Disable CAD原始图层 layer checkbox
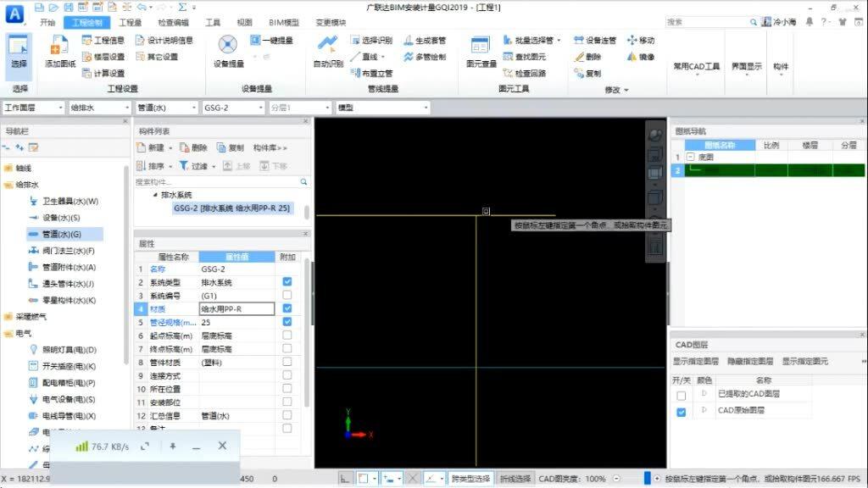The image size is (868, 488). click(682, 413)
